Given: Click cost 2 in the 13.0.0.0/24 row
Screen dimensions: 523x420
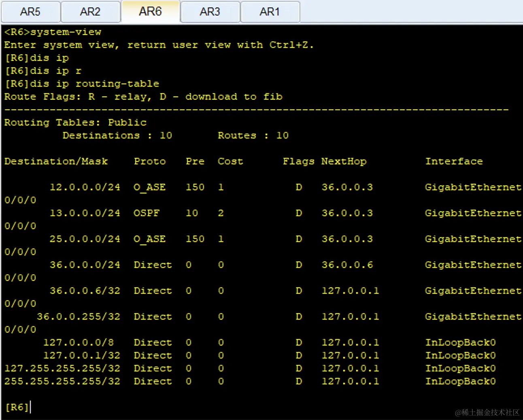Looking at the screenshot, I should point(221,213).
